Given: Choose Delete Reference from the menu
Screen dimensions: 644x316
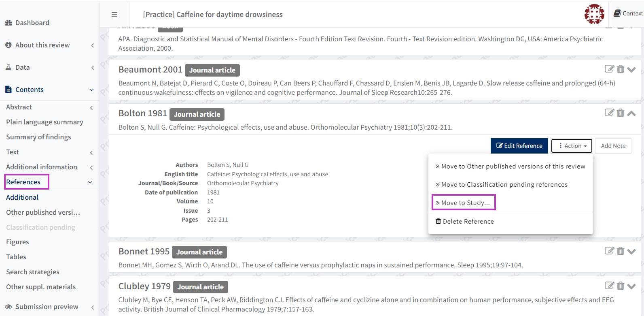Looking at the screenshot, I should click(x=464, y=221).
